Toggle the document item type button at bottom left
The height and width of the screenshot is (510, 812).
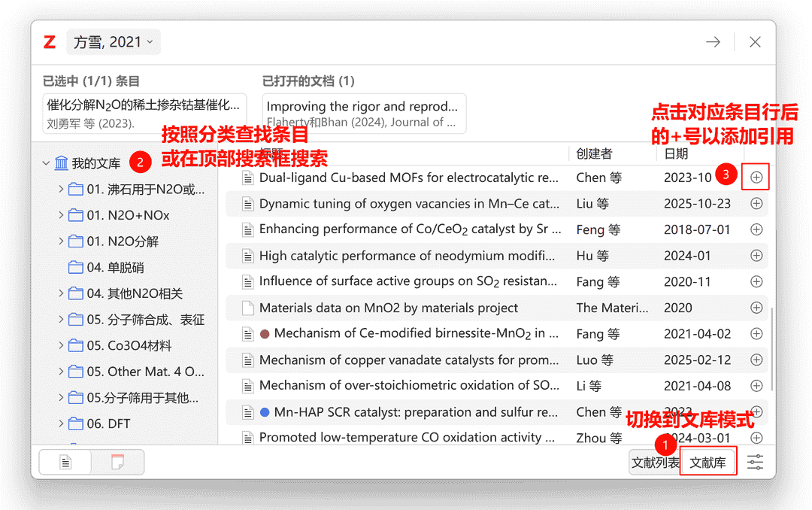tap(65, 463)
